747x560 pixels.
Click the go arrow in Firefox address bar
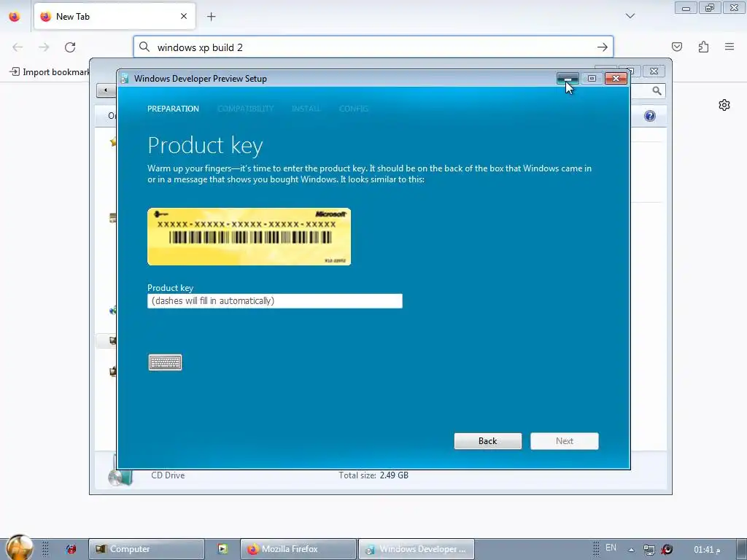tap(602, 47)
